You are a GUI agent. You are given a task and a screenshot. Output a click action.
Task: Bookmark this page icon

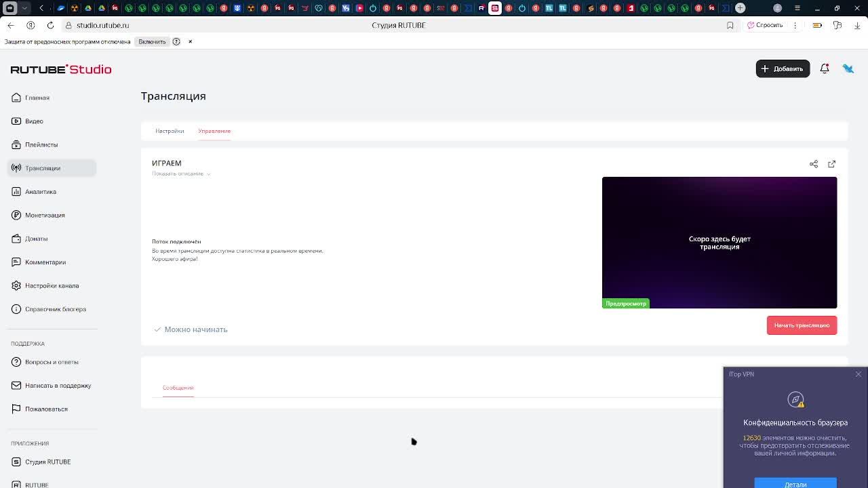click(730, 25)
